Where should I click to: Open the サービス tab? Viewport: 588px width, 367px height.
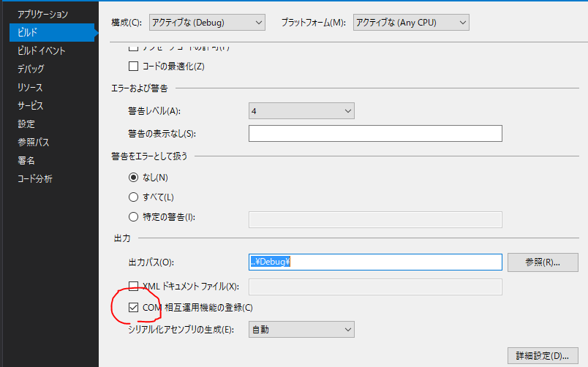point(31,106)
